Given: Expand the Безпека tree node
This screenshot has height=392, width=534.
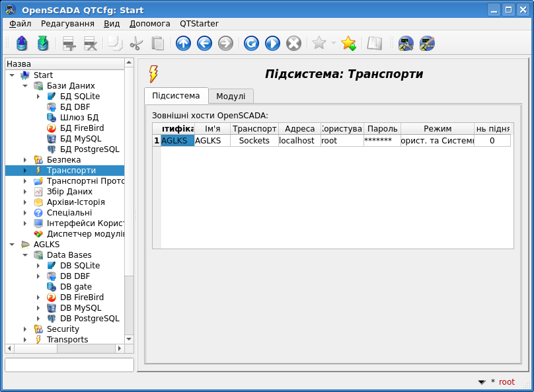Looking at the screenshot, I should coord(25,160).
